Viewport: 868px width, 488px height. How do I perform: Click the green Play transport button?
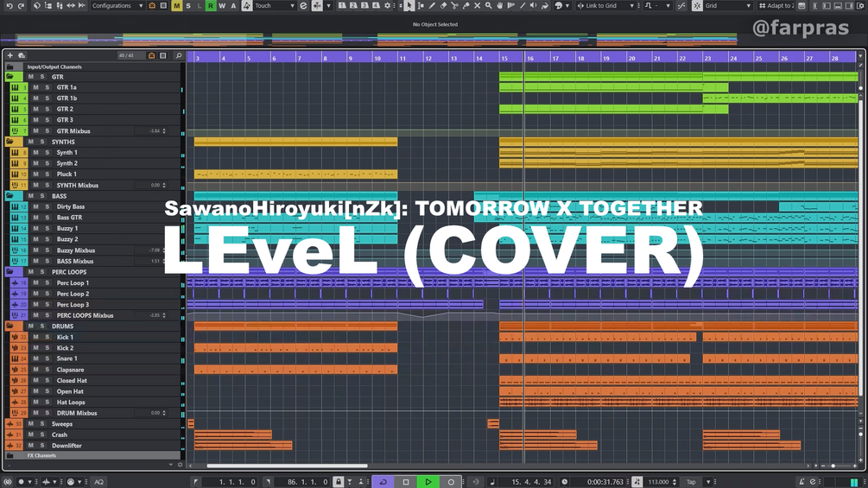point(428,482)
